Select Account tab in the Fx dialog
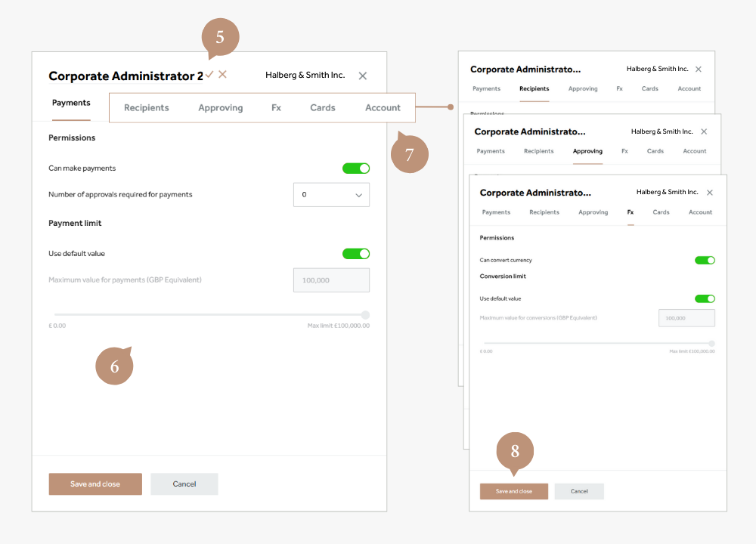This screenshot has height=544, width=756. point(700,212)
